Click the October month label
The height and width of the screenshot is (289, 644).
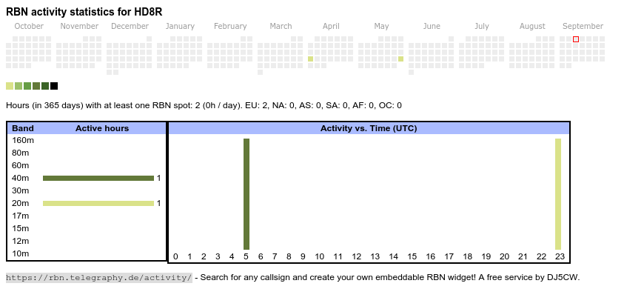(x=29, y=27)
